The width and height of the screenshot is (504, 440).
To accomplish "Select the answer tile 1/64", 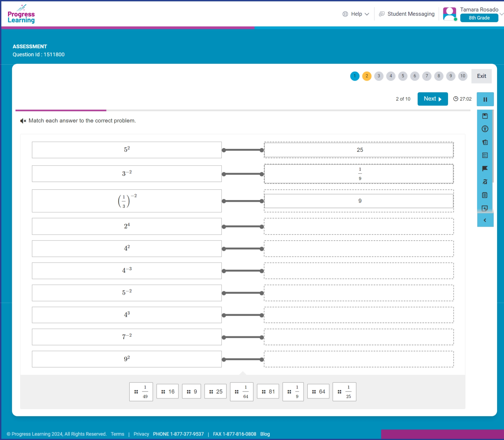I will [242, 392].
